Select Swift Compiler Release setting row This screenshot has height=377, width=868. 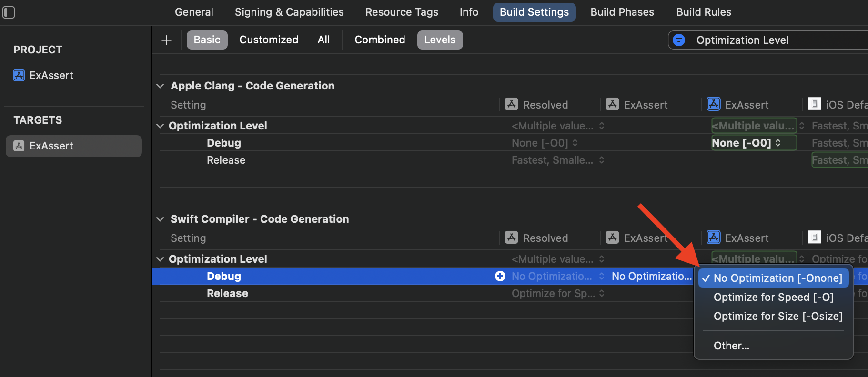tap(227, 294)
